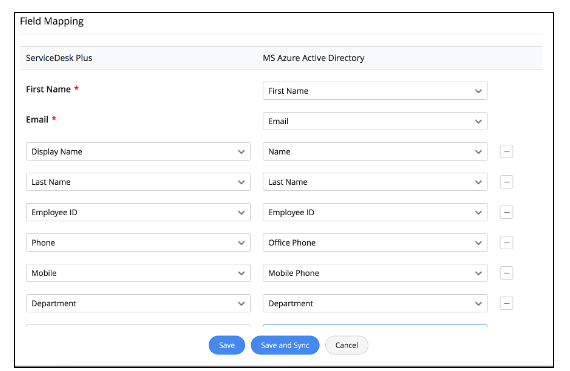The width and height of the screenshot is (570, 371).
Task: Remove the Phone mapping row
Action: [506, 243]
